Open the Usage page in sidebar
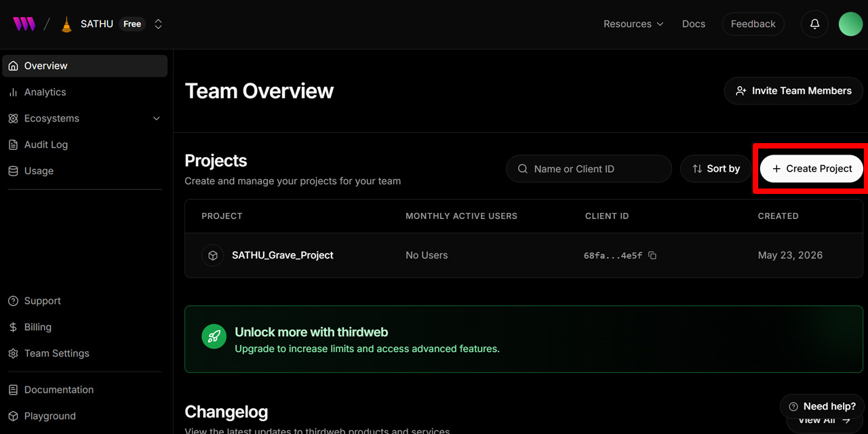Screen dimensions: 868x434 (85, 171)
